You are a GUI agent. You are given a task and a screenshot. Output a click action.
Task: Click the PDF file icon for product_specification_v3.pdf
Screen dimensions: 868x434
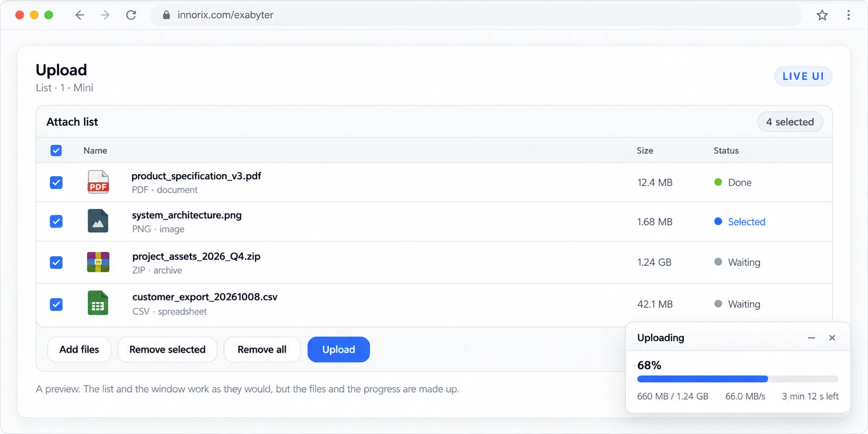click(x=98, y=182)
